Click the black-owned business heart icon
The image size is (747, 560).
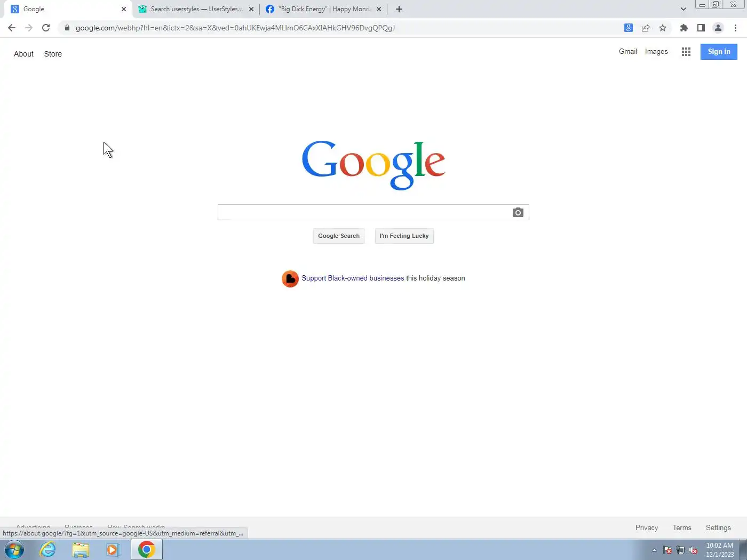click(290, 278)
